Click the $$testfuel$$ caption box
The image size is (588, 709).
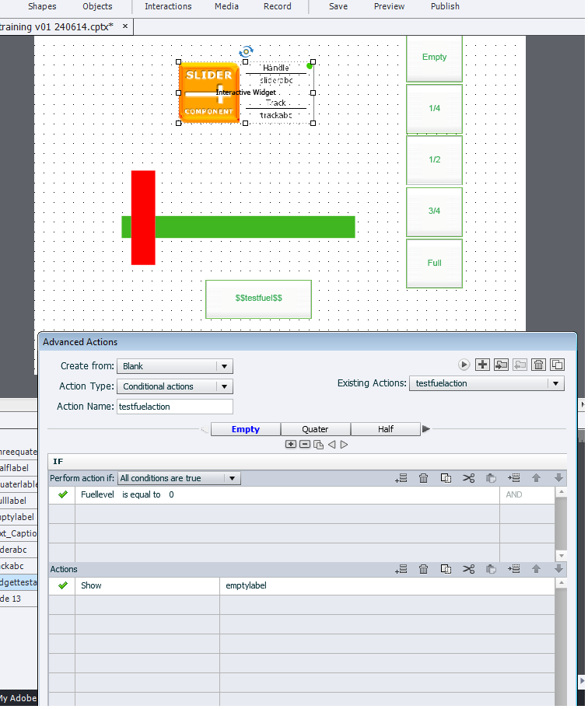(260, 301)
